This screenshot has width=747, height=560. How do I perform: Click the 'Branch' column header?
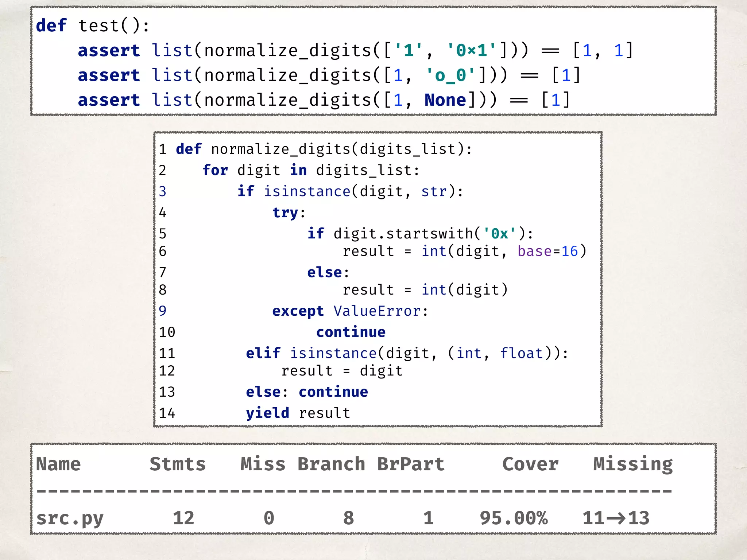332,464
